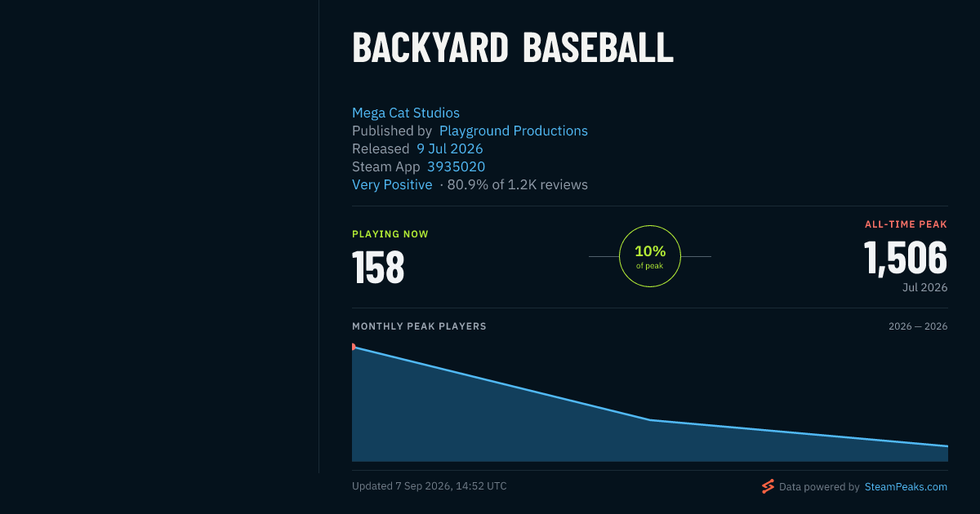Click the red peak marker on chart
The height and width of the screenshot is (514, 980).
pyautogui.click(x=354, y=347)
